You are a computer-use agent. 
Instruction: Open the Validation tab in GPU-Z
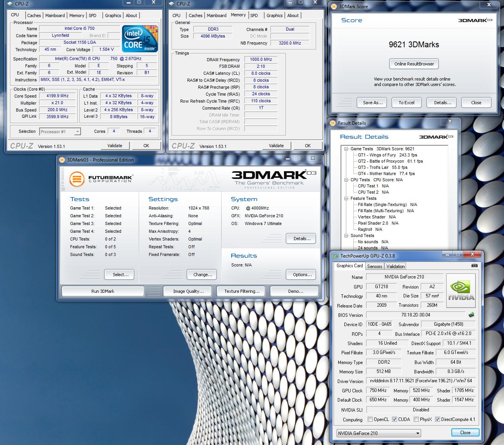pyautogui.click(x=396, y=266)
